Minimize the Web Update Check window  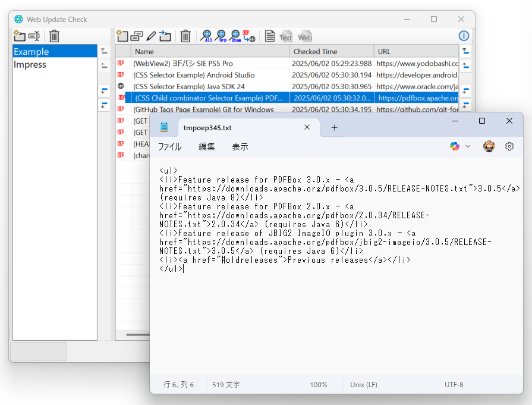407,20
